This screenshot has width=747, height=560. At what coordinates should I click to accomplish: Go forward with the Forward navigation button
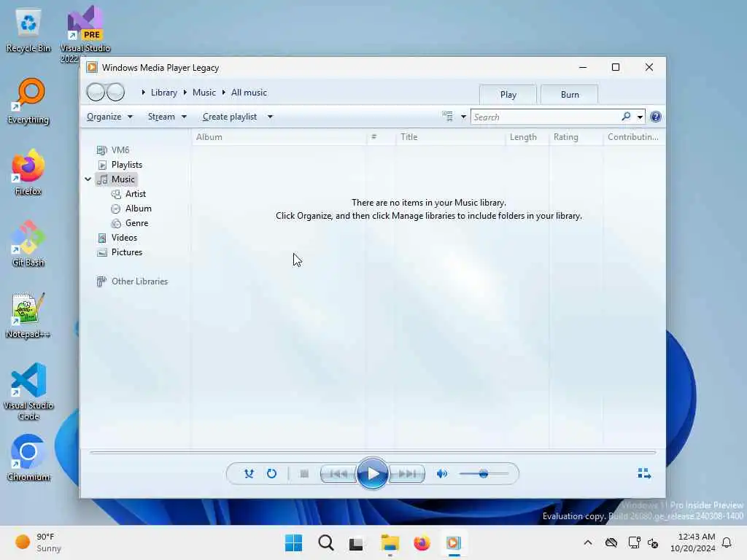[115, 92]
